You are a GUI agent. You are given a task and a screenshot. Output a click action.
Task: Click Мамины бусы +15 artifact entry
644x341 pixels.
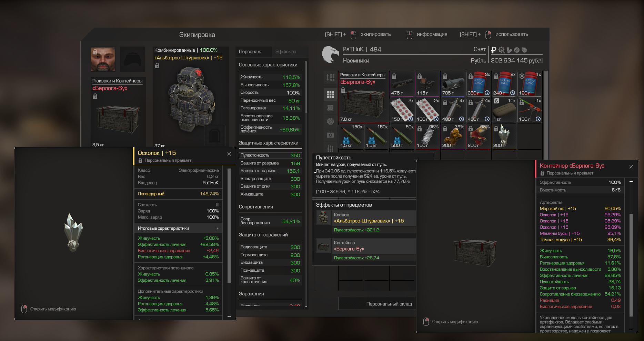(x=580, y=233)
